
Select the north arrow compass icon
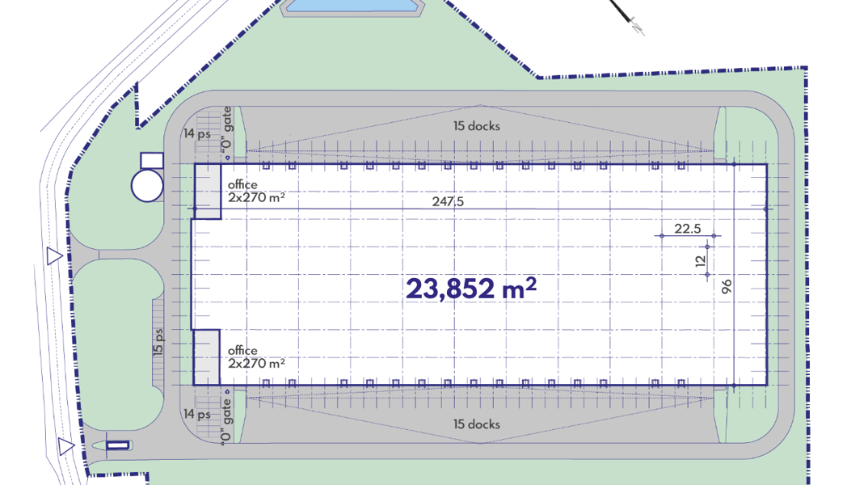(x=628, y=17)
